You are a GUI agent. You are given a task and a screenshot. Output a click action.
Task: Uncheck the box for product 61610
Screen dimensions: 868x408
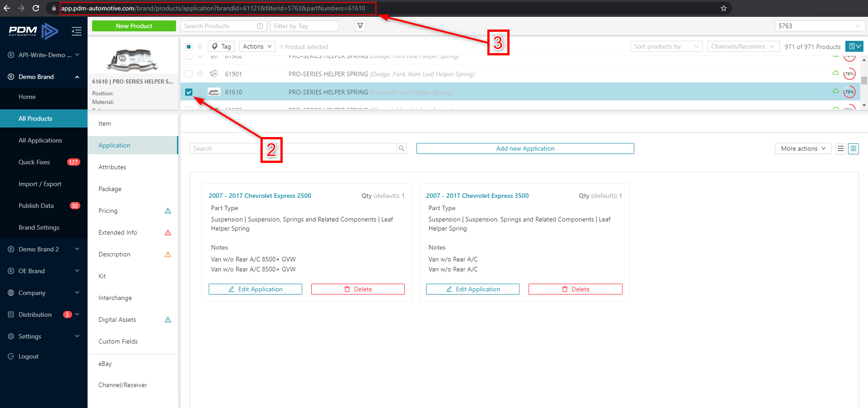[x=189, y=92]
